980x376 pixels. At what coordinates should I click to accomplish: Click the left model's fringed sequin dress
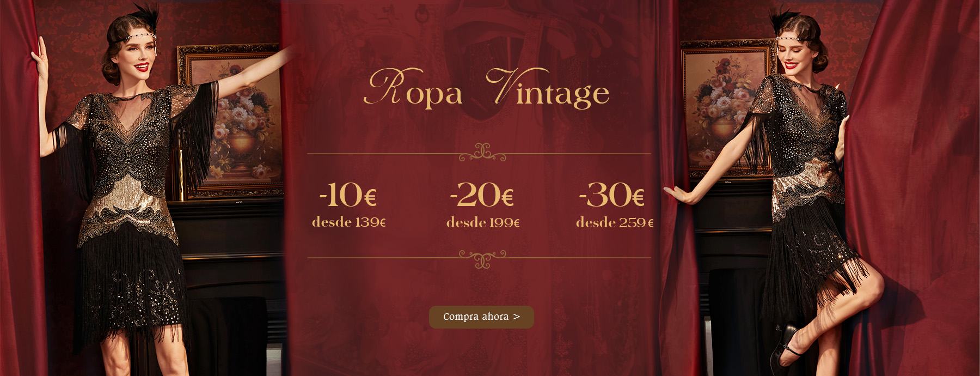(x=131, y=213)
